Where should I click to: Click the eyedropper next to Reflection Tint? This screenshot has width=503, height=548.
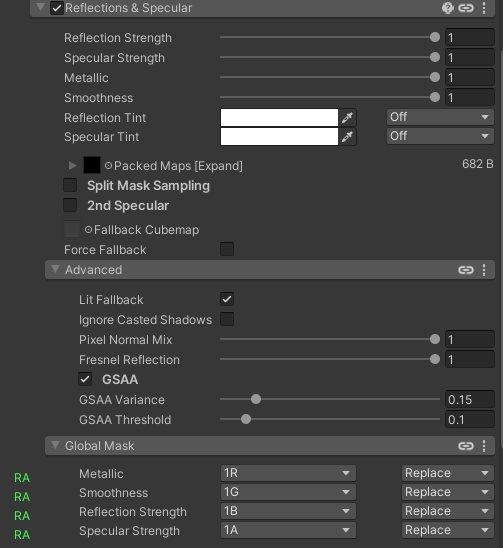(347, 117)
